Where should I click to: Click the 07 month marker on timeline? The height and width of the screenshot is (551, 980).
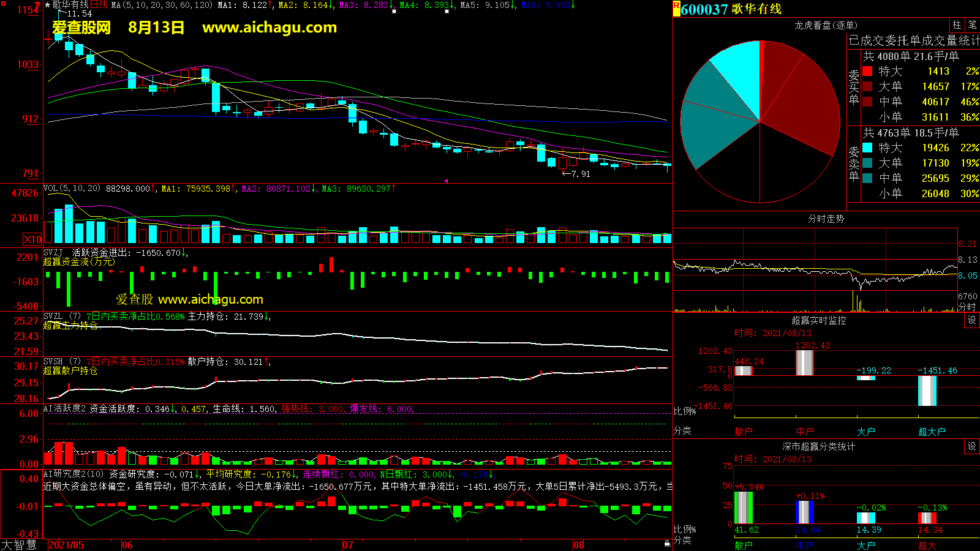coord(348,545)
